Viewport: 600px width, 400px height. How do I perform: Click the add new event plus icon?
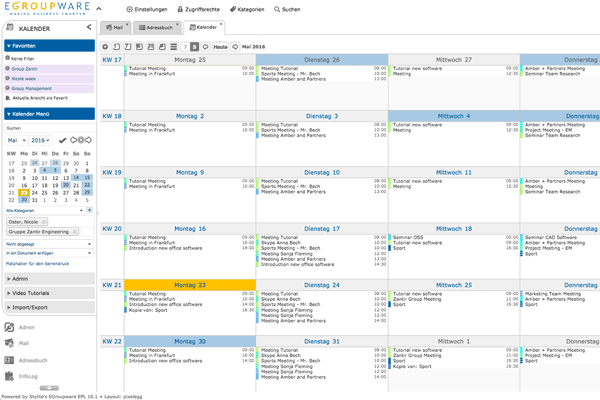coord(109,47)
